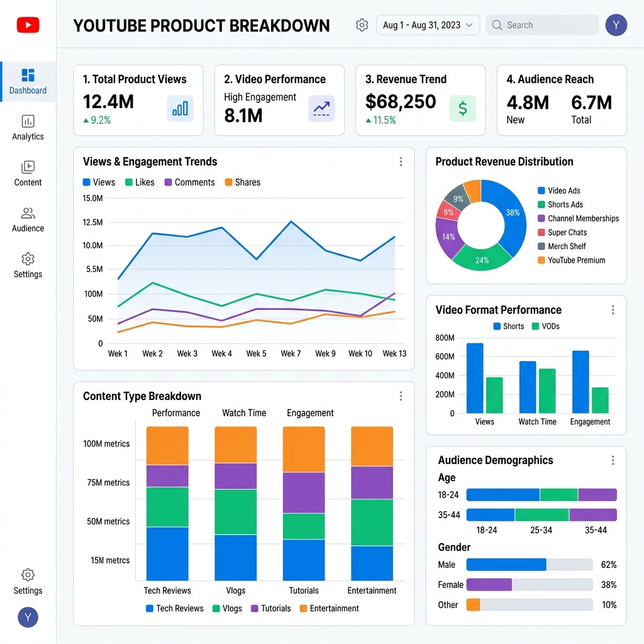Click the 8.1M High Engagement value
This screenshot has height=644, width=644.
(243, 116)
